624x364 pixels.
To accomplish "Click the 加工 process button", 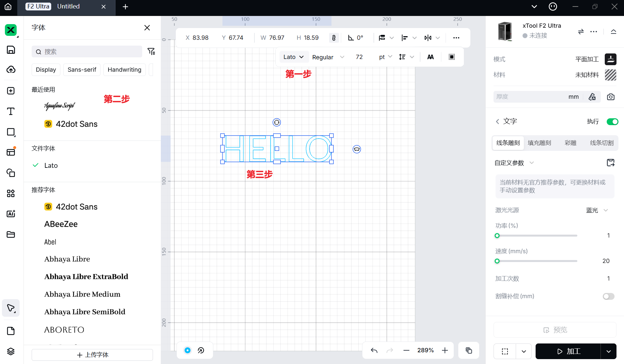I will coord(568,351).
